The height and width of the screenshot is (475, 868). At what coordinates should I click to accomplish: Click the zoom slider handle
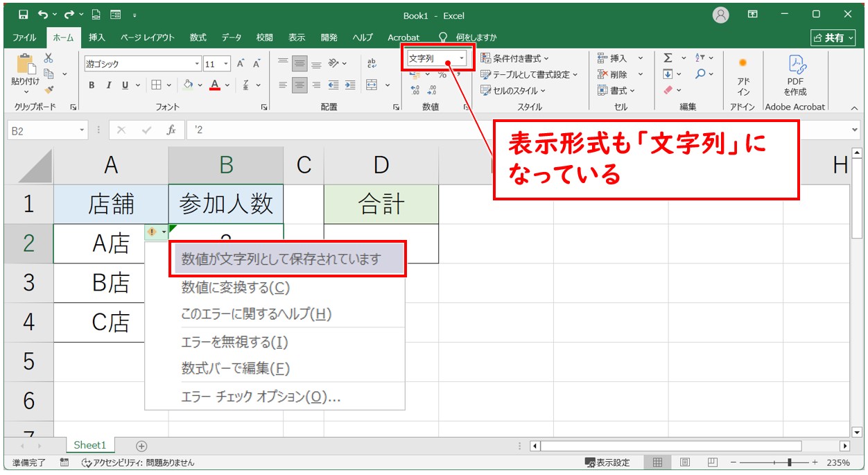pyautogui.click(x=789, y=462)
